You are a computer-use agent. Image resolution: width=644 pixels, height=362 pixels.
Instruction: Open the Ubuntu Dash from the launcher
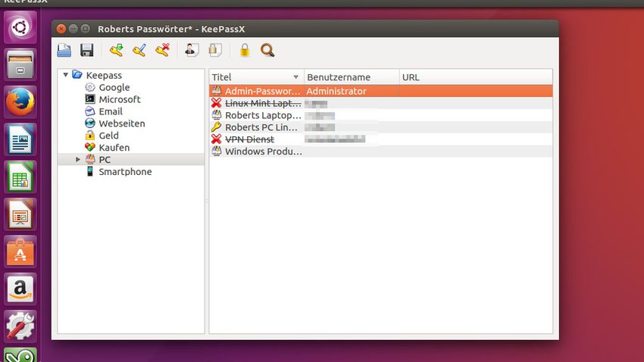[20, 27]
